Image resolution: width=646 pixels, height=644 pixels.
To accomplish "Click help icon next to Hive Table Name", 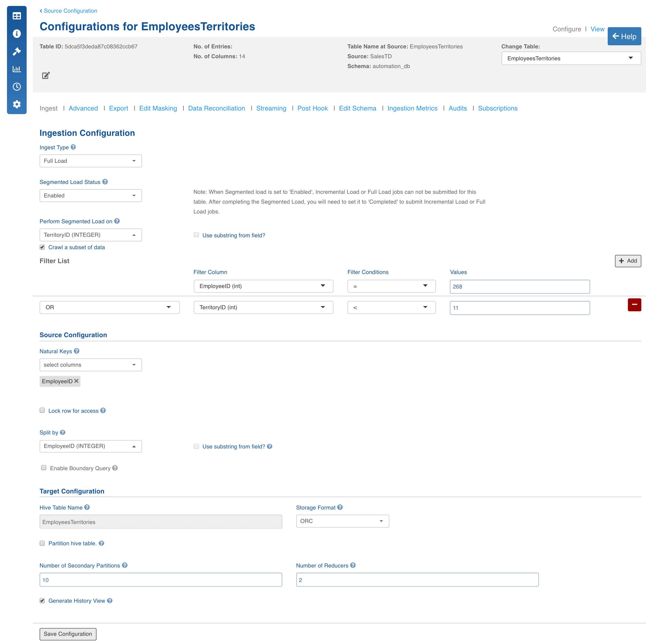I will coord(87,507).
